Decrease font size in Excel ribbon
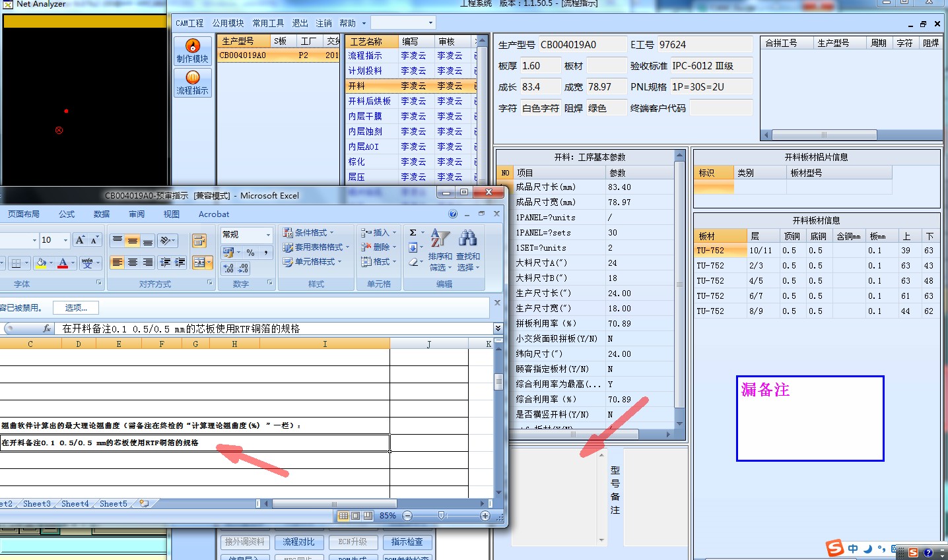 [x=94, y=240]
